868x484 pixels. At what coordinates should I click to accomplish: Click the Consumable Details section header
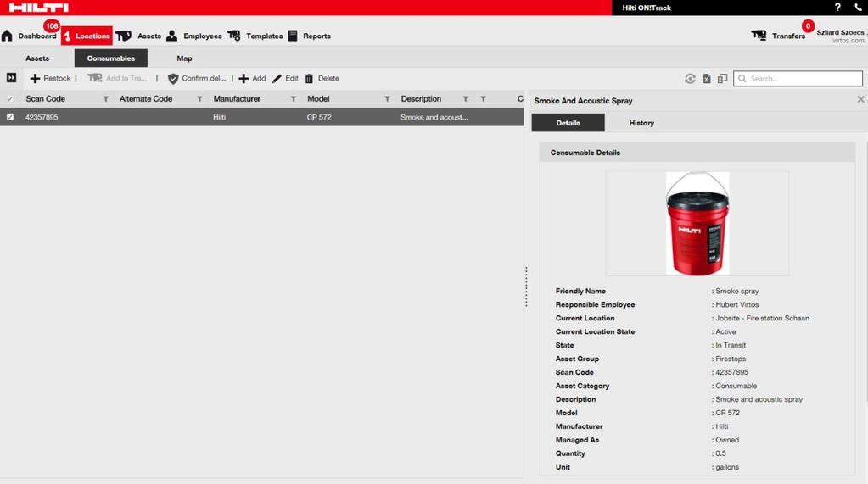697,153
